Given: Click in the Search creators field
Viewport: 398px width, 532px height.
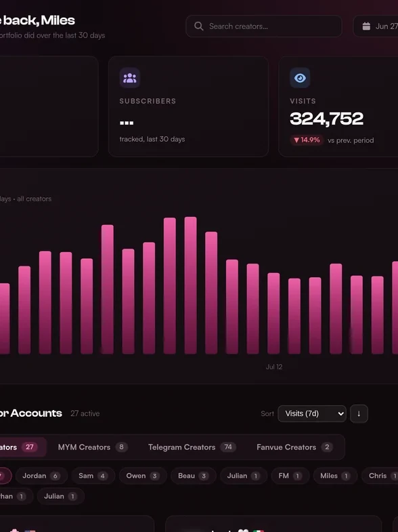Looking at the screenshot, I should [x=264, y=26].
